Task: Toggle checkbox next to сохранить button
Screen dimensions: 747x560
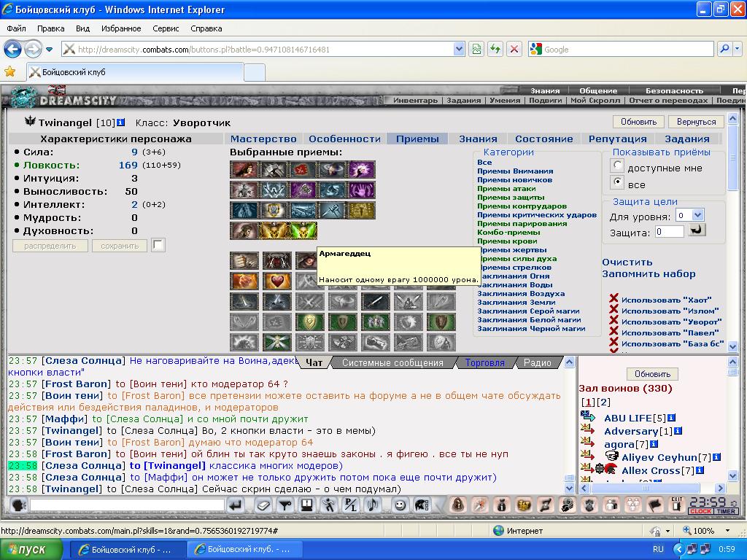Action: (x=158, y=245)
